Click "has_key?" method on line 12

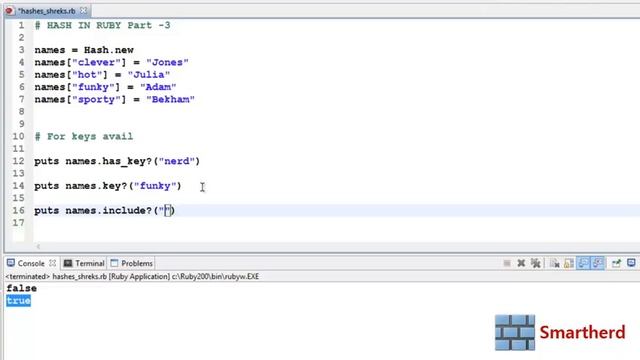tap(127, 161)
